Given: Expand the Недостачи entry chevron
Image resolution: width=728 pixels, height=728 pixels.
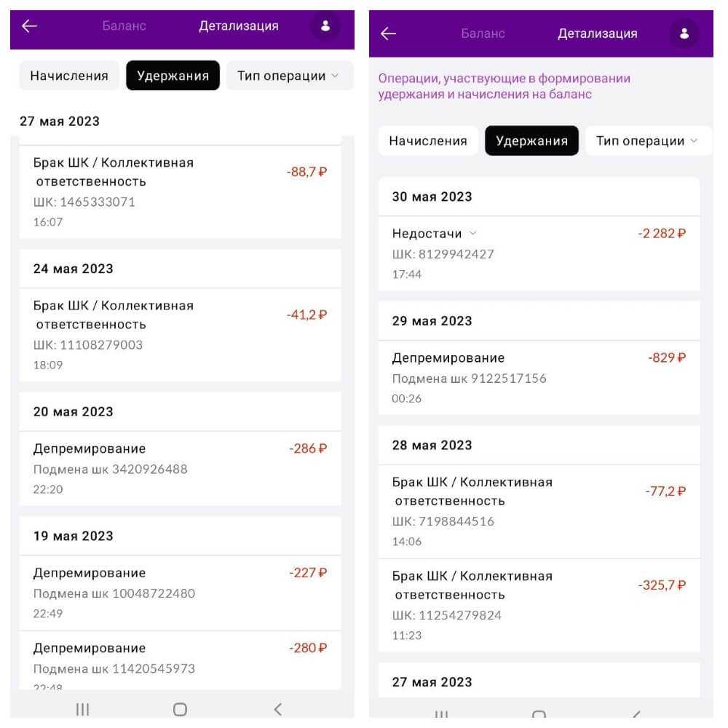Looking at the screenshot, I should click(x=472, y=234).
